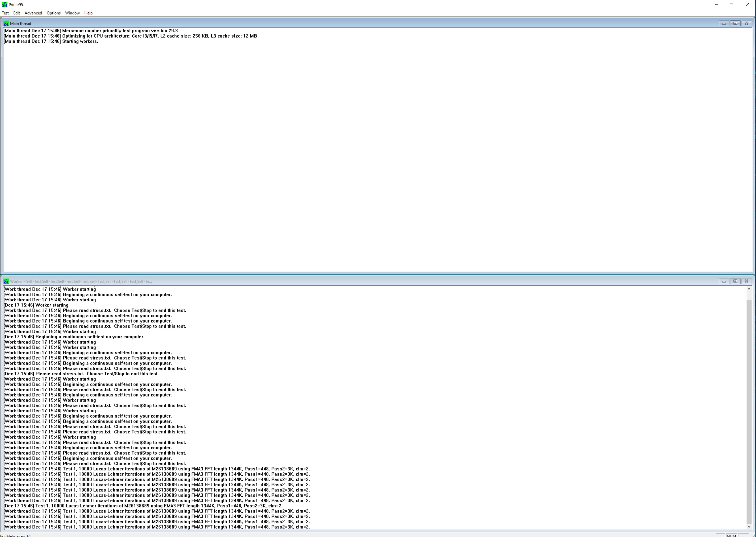The image size is (756, 537).
Task: Click the Worker window scrollbar down arrow
Action: [749, 527]
